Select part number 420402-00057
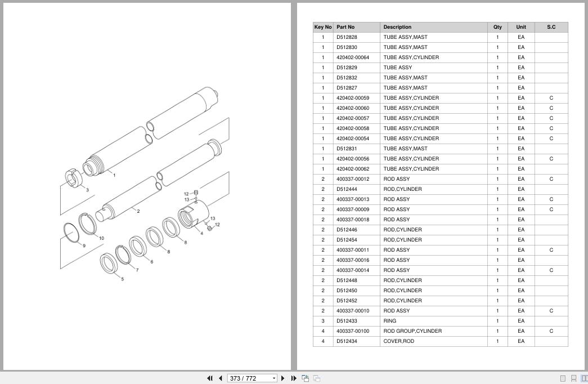This screenshot has height=384, width=588. point(352,118)
